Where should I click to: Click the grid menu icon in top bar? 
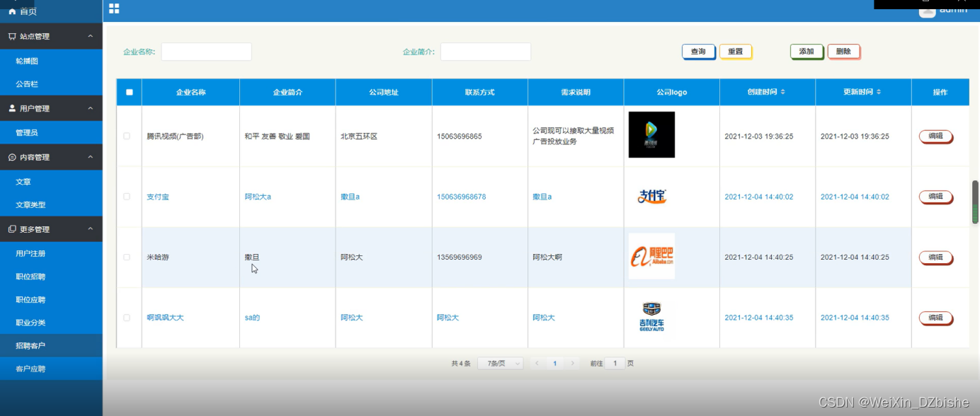[114, 8]
